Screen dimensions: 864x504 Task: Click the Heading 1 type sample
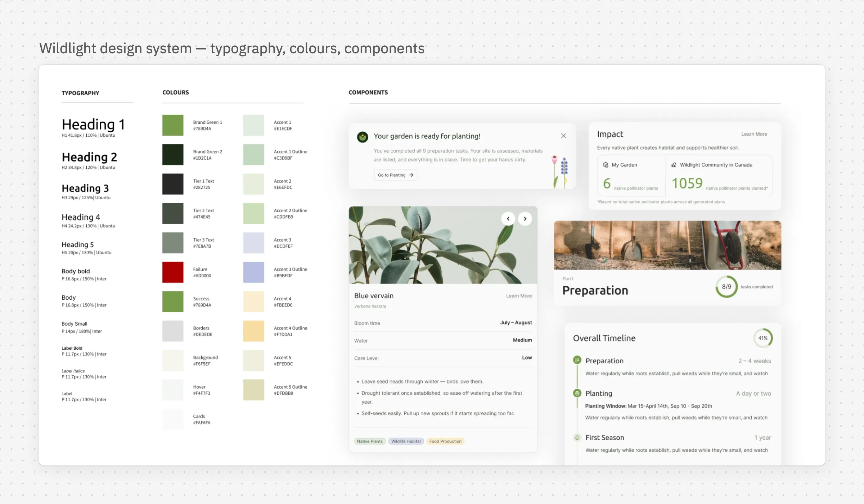(93, 124)
